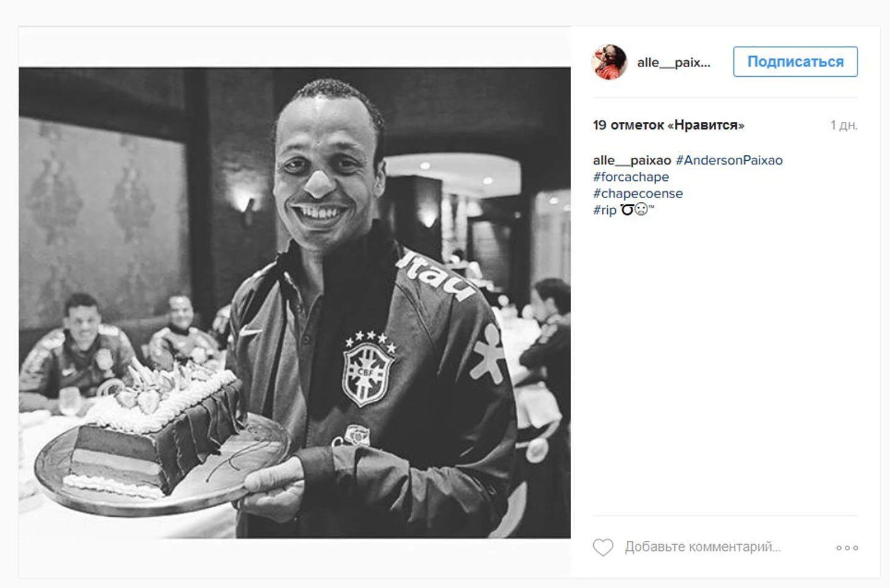Open the #AndersonPaixao hashtag
Image resolution: width=890 pixels, height=588 pixels.
pos(729,160)
